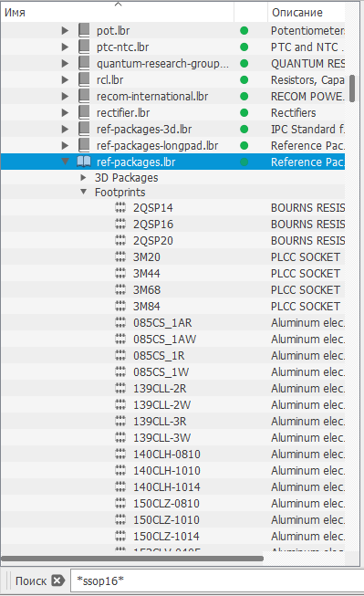Image resolution: width=364 pixels, height=596 pixels.
Task: Click the footprint icon next to 140CLH-1010
Action: [x=120, y=470]
